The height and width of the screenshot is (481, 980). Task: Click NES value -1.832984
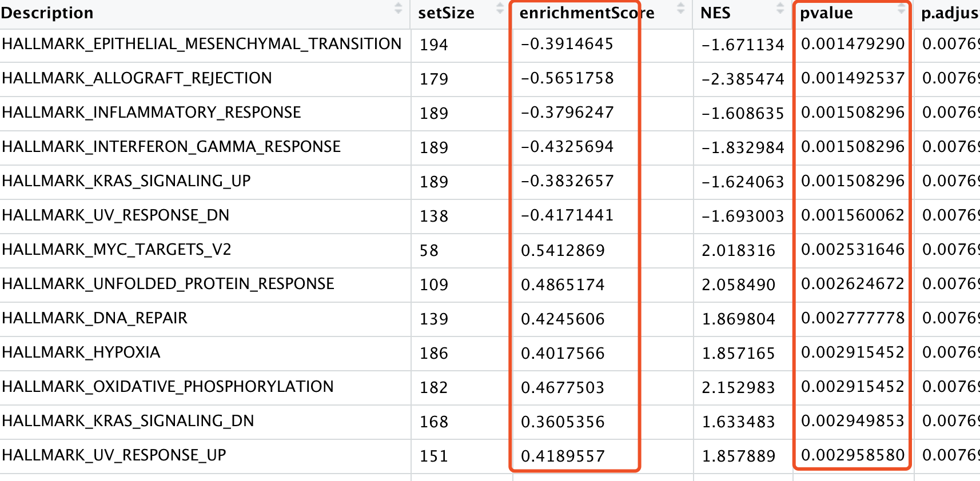click(x=743, y=147)
